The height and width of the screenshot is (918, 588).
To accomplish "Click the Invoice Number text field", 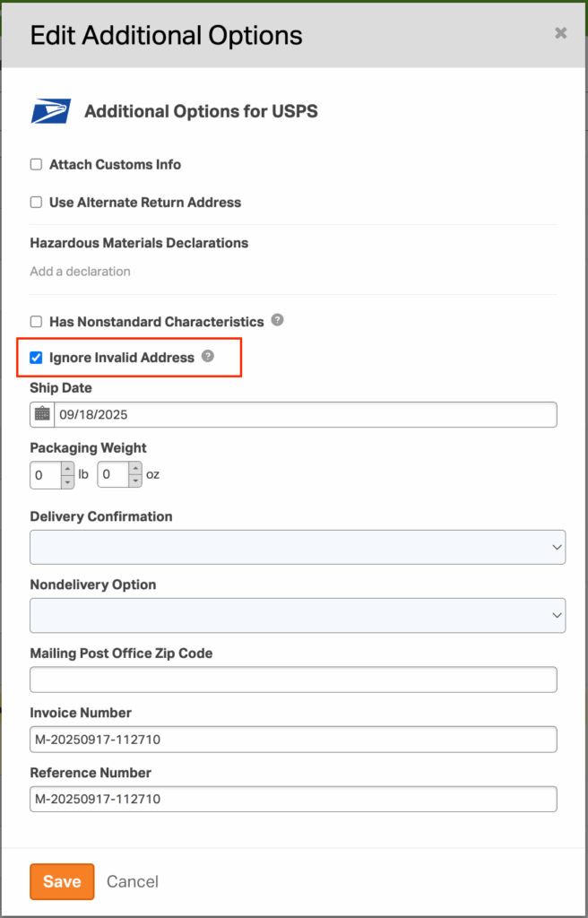I will [293, 739].
